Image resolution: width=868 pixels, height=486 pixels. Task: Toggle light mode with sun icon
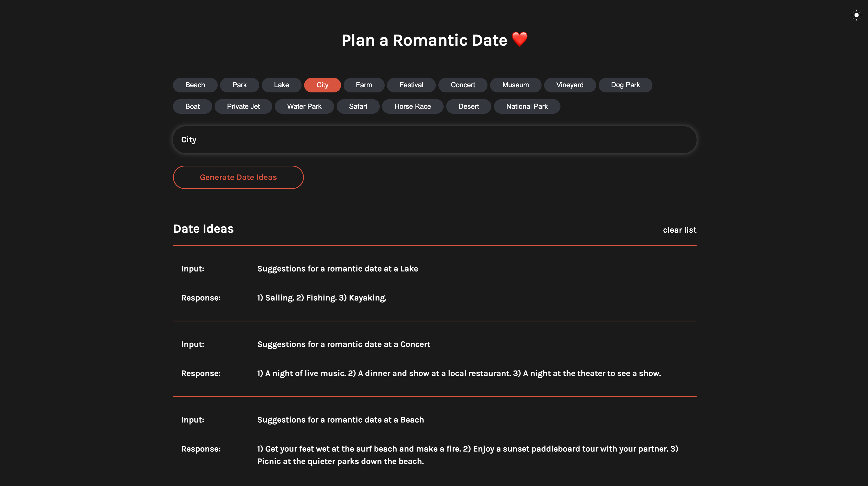[x=856, y=15]
